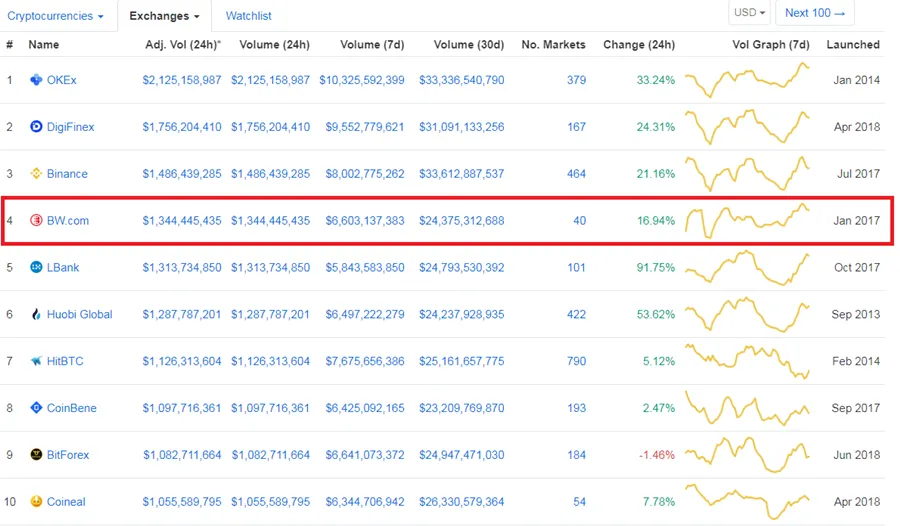This screenshot has height=526, width=900.
Task: Click the LBank logo icon
Action: [36, 267]
